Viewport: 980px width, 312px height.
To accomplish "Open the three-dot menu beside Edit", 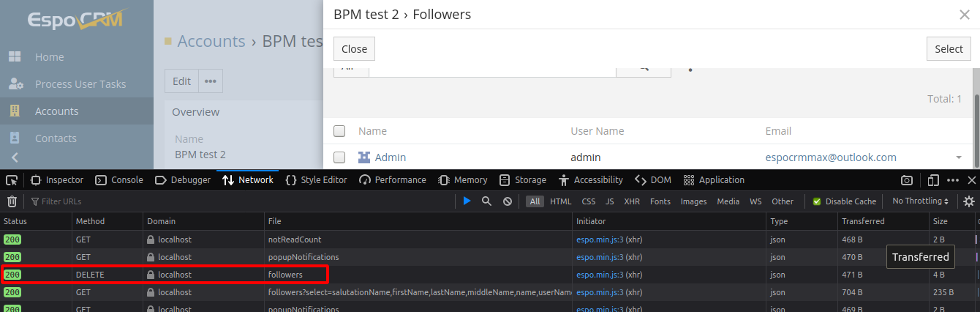I will coord(211,81).
